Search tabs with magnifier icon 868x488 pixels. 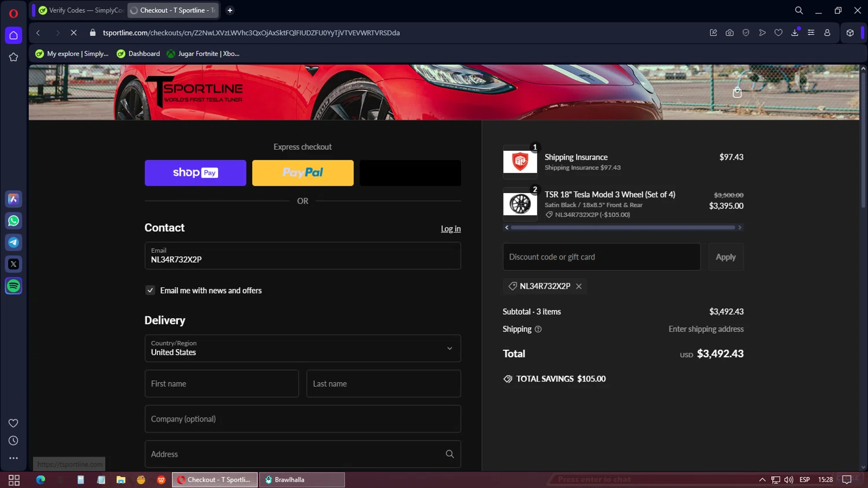coord(799,10)
